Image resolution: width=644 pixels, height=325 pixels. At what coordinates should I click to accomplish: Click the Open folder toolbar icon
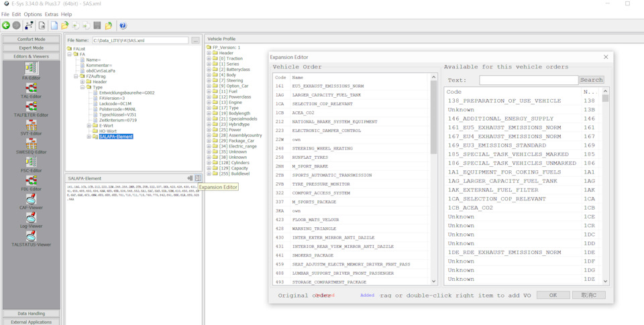65,25
